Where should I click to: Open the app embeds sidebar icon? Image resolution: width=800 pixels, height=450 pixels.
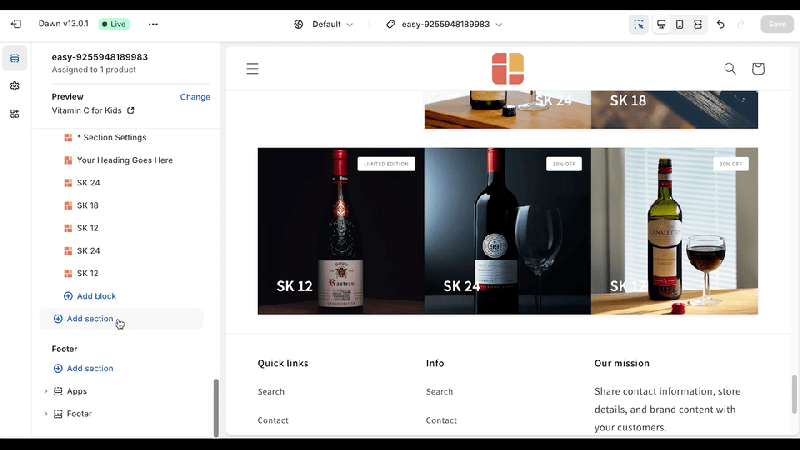[14, 113]
